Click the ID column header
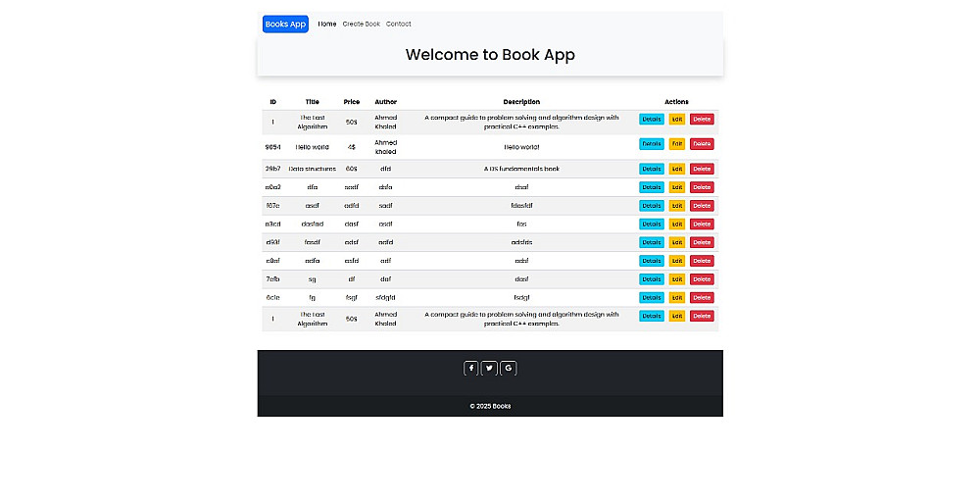Viewport: 980px width, 501px height. (x=273, y=102)
